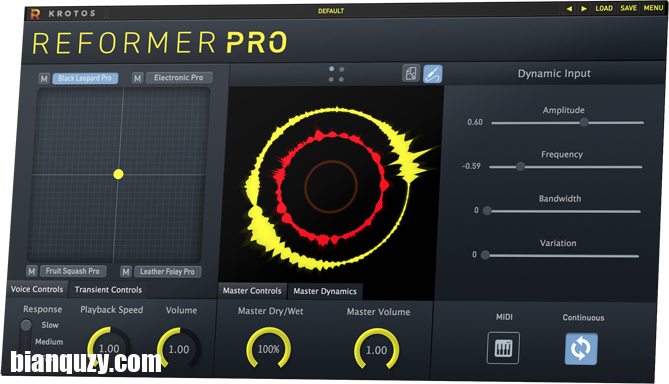This screenshot has width=669, height=384.
Task: Set Response switch to Slow
Action: pyautogui.click(x=26, y=325)
